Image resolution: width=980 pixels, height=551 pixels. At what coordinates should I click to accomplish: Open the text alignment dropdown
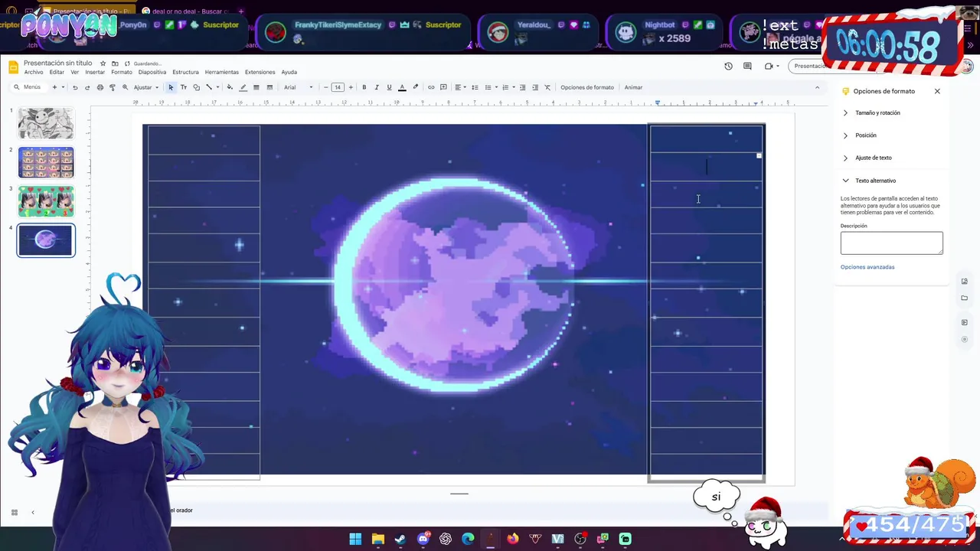(x=459, y=87)
